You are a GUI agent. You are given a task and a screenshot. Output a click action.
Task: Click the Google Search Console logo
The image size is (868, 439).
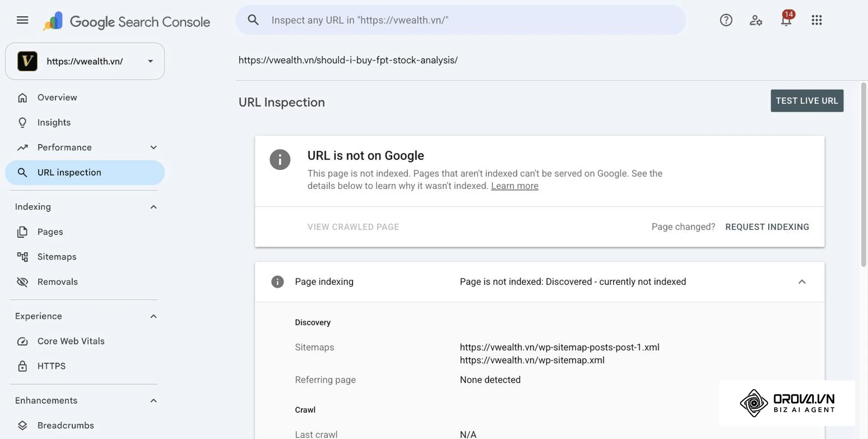(x=126, y=22)
